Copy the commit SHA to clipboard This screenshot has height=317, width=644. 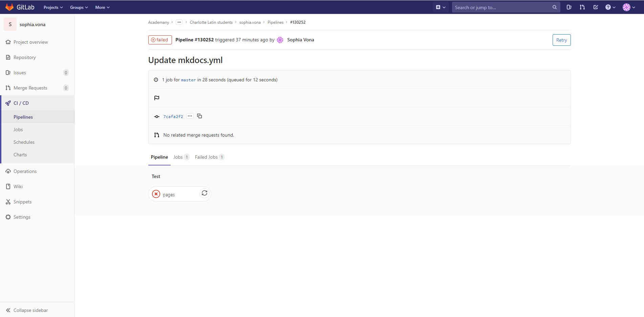click(x=199, y=116)
